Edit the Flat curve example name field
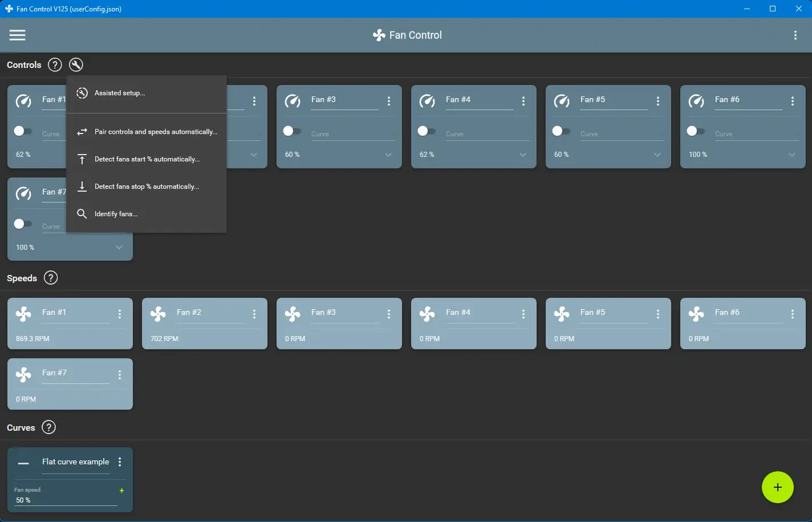Image resolution: width=812 pixels, height=522 pixels. (76, 463)
